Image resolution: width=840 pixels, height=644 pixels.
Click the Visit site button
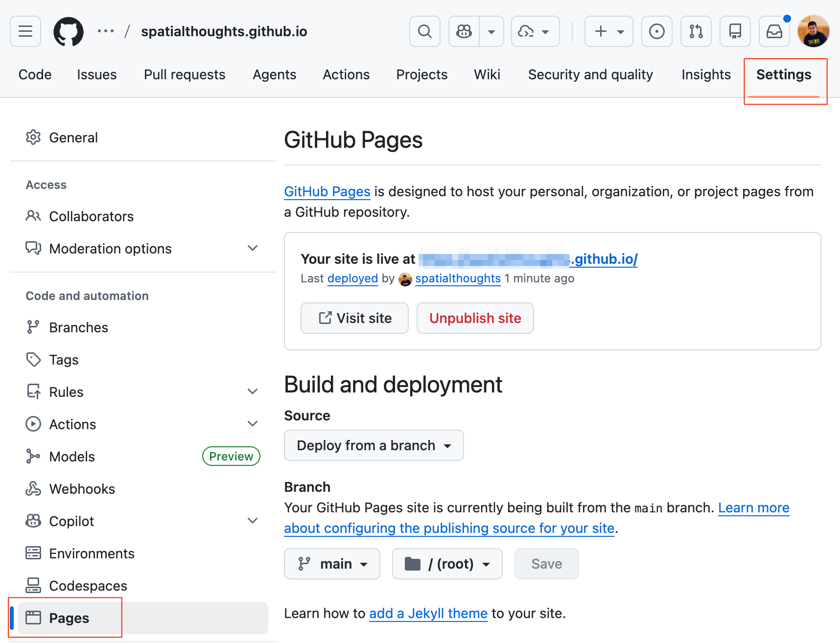point(354,318)
